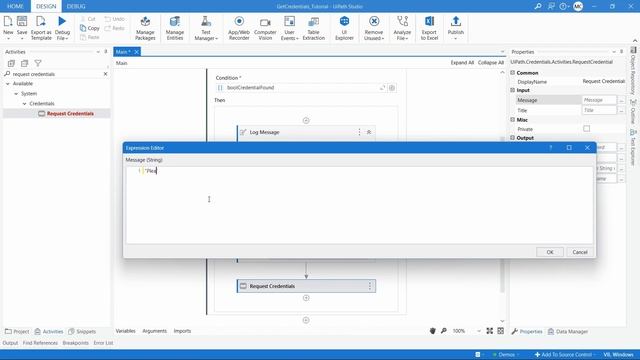The height and width of the screenshot is (360, 640).
Task: Open Manage Entities
Action: coord(175,28)
